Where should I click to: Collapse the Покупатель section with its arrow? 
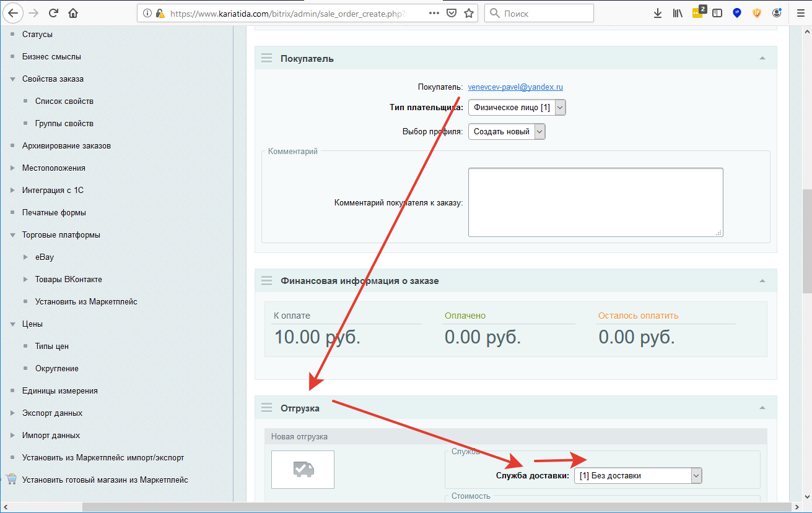762,58
